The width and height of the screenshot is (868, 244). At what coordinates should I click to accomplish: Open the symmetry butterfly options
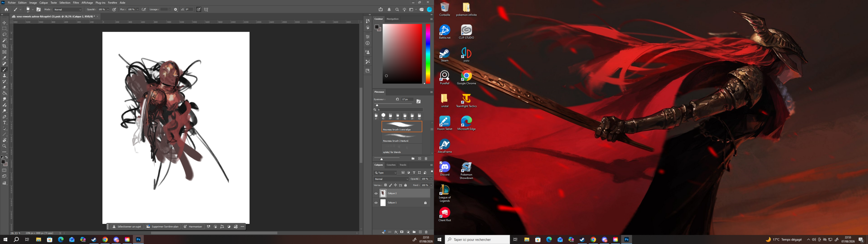click(x=206, y=10)
